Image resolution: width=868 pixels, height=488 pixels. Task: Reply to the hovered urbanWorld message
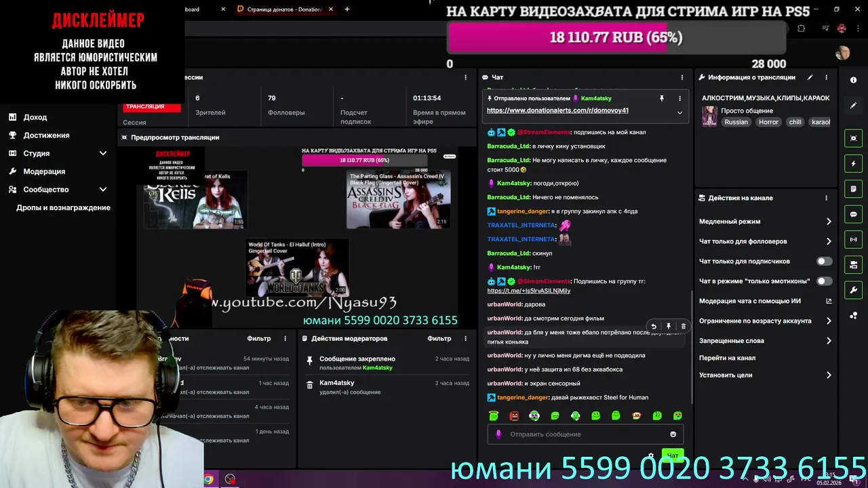tap(654, 326)
